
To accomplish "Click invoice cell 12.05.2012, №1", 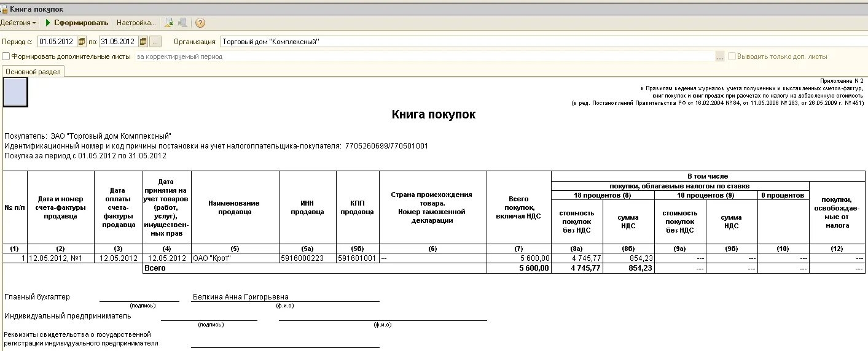I will tap(61, 258).
